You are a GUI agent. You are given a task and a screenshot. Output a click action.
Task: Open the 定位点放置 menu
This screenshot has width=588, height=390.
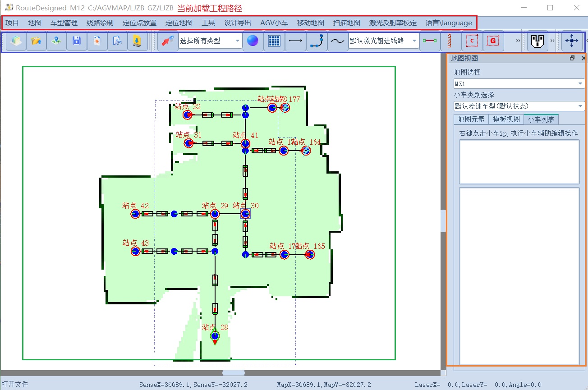coord(139,23)
